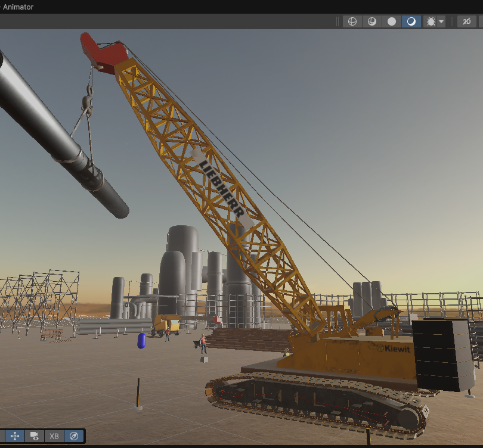Click the bug debug draw mode icon
The height and width of the screenshot is (448, 483).
click(x=431, y=21)
